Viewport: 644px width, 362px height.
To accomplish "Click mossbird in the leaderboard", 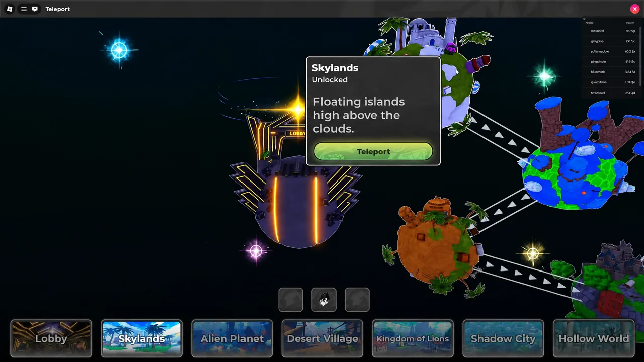I will tap(597, 31).
